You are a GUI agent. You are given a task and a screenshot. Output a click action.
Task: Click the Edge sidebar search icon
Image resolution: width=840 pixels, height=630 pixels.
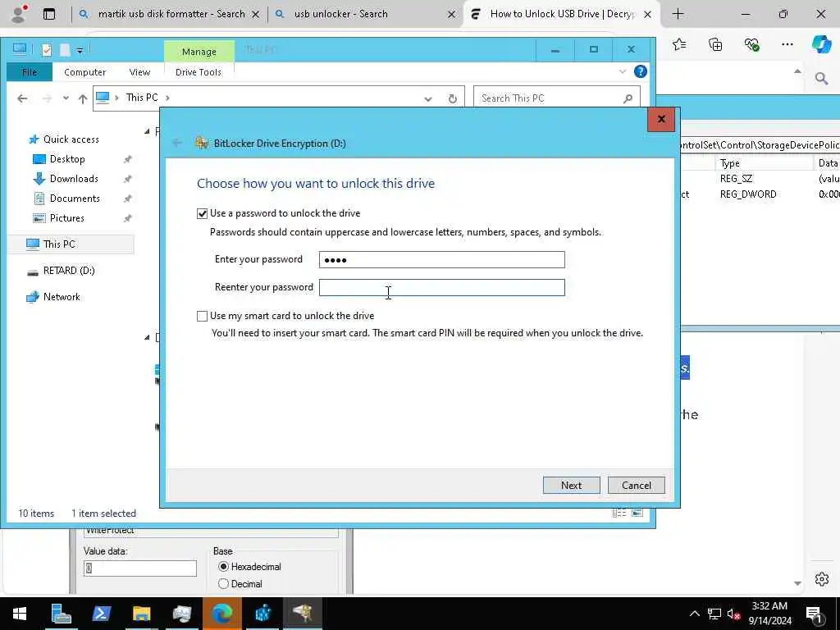(x=821, y=80)
